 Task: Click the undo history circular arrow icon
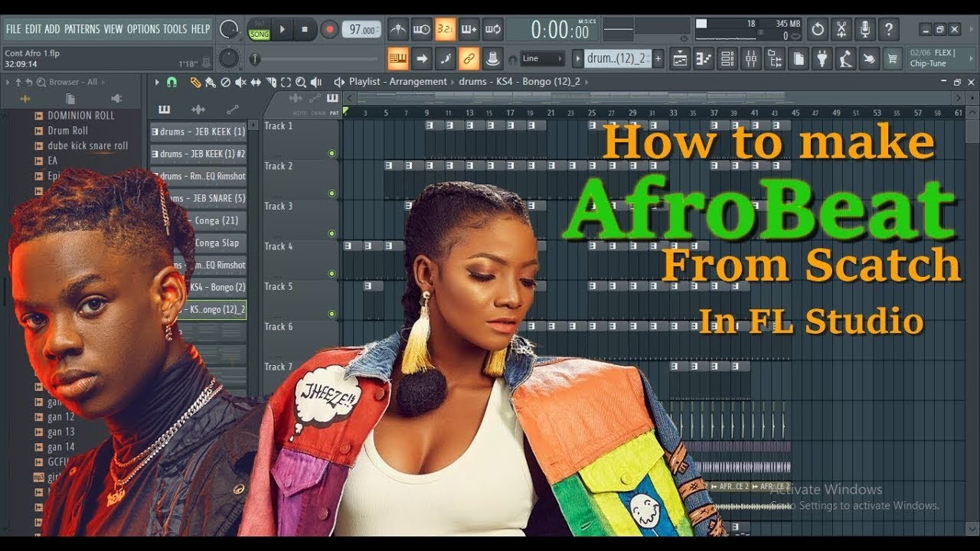(x=818, y=30)
